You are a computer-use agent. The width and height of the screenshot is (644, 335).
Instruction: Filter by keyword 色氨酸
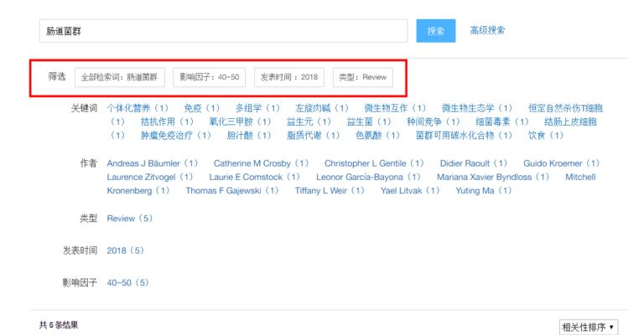tap(377, 136)
